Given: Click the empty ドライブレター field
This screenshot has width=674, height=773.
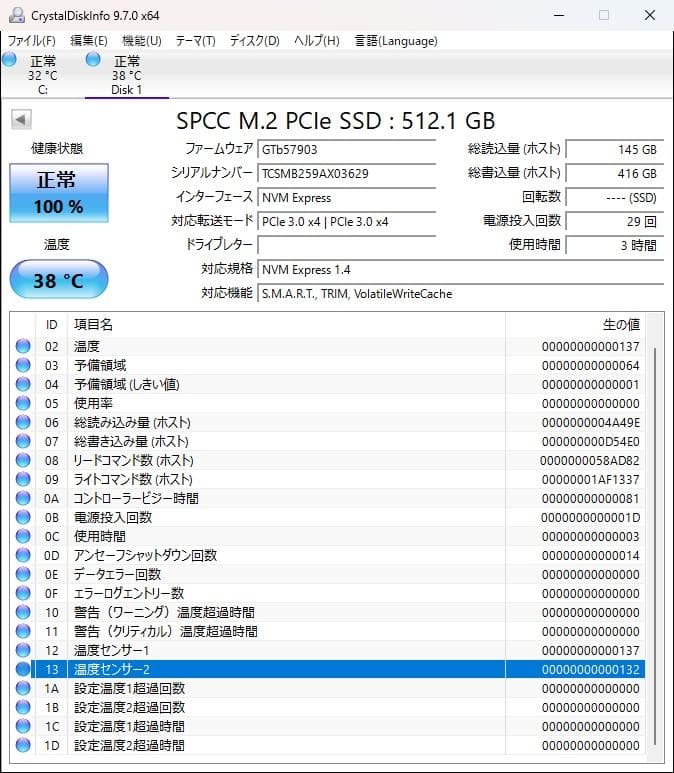Looking at the screenshot, I should (347, 245).
